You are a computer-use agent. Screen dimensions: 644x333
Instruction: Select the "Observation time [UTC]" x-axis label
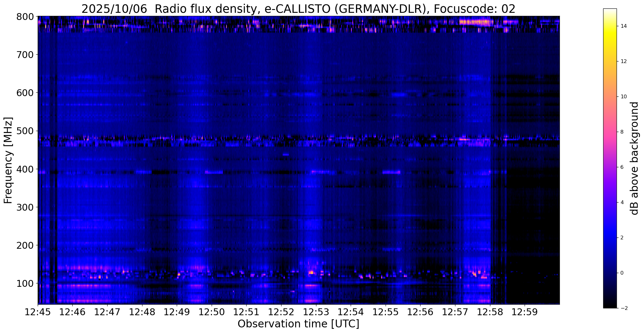pyautogui.click(x=298, y=324)
